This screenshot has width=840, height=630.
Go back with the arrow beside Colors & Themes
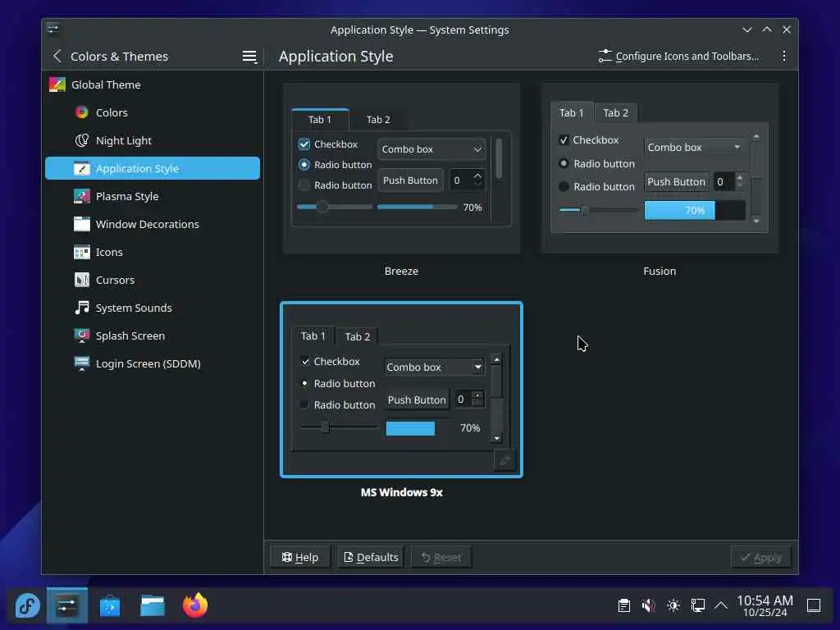pos(57,56)
